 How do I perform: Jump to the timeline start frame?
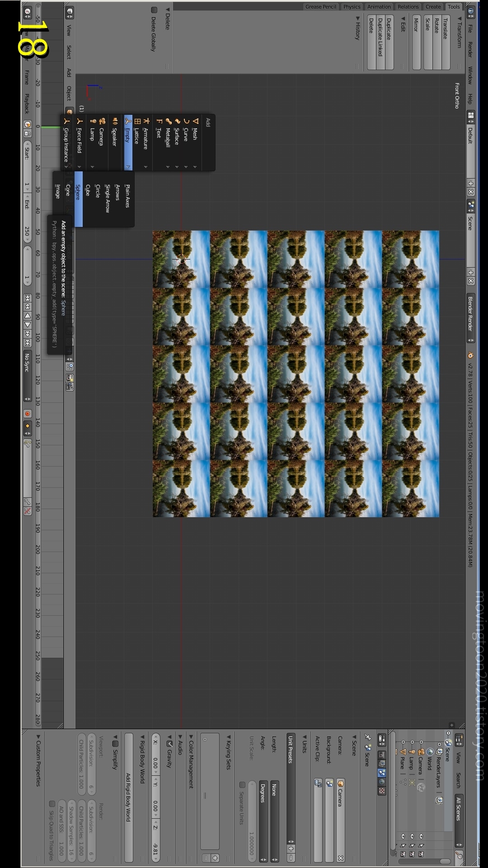[28, 297]
